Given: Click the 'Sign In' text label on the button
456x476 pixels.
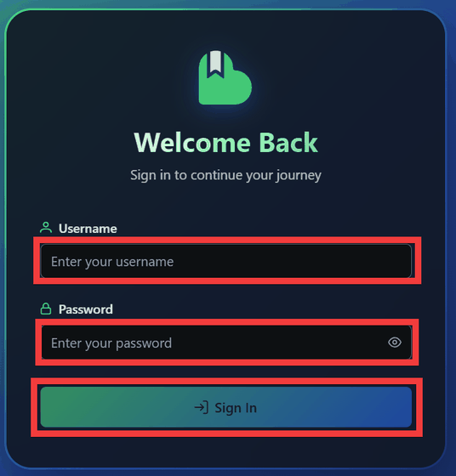Looking at the screenshot, I should pos(236,408).
